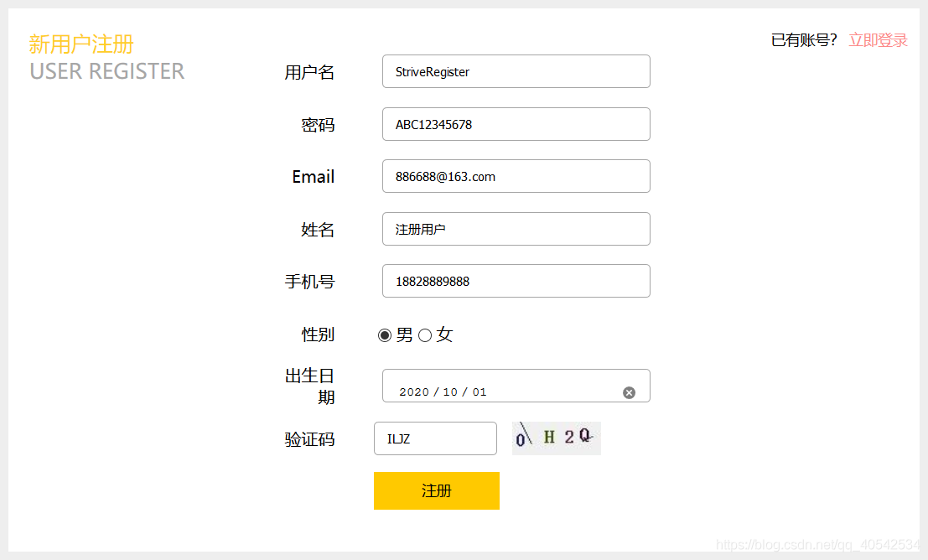Click into the password field with ABC12345678

coord(516,124)
